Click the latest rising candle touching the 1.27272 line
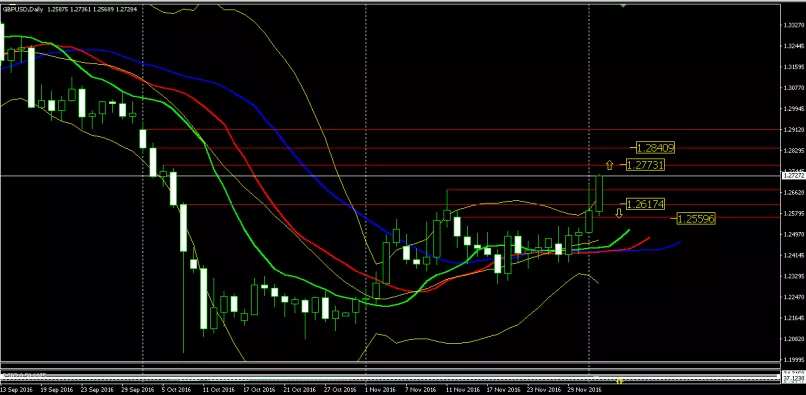 [x=599, y=193]
